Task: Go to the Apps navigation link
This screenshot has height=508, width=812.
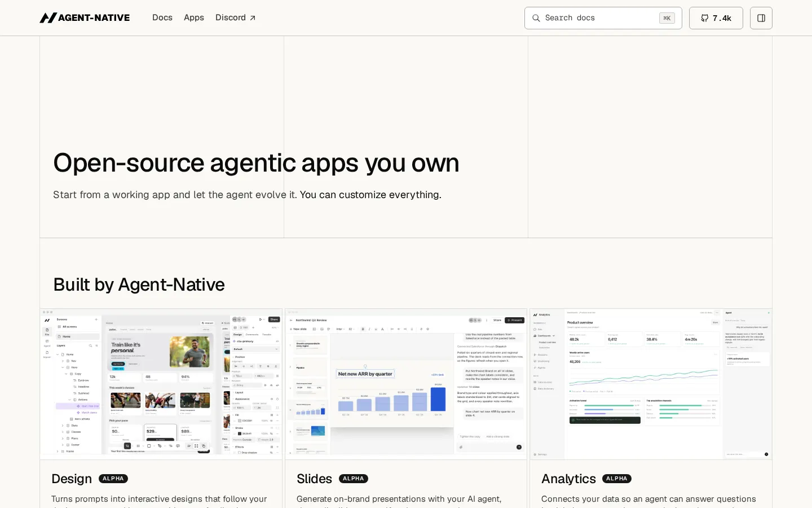Action: [194, 17]
